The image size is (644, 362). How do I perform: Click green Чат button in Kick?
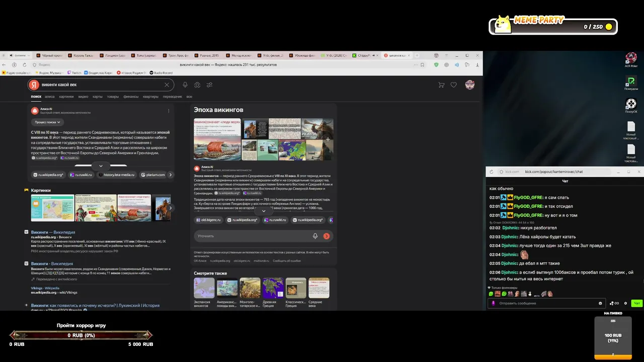coord(637,303)
